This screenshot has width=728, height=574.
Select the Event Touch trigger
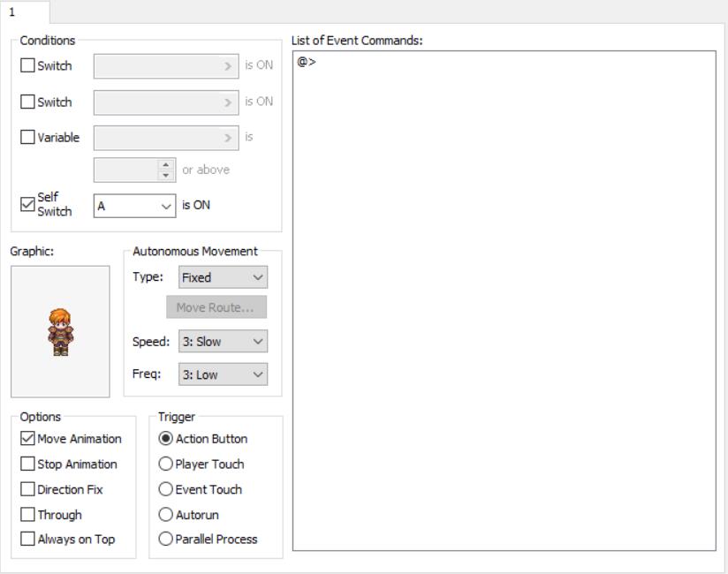(165, 489)
